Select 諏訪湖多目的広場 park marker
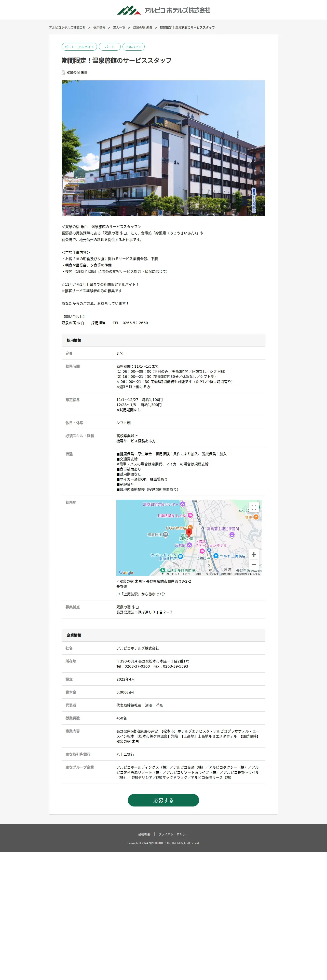This screenshot has height=980, width=327. point(162,570)
